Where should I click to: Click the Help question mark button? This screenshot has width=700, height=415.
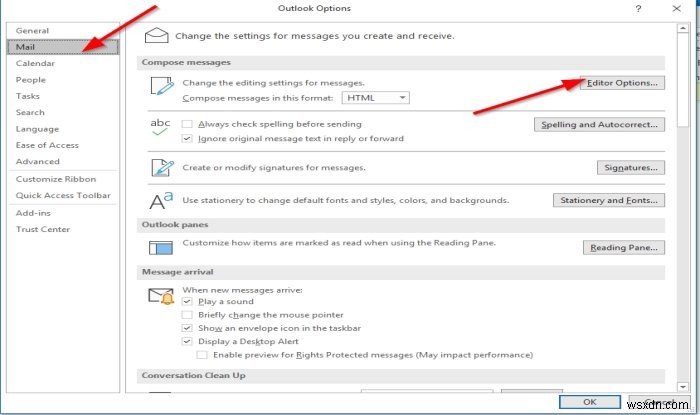pos(638,8)
